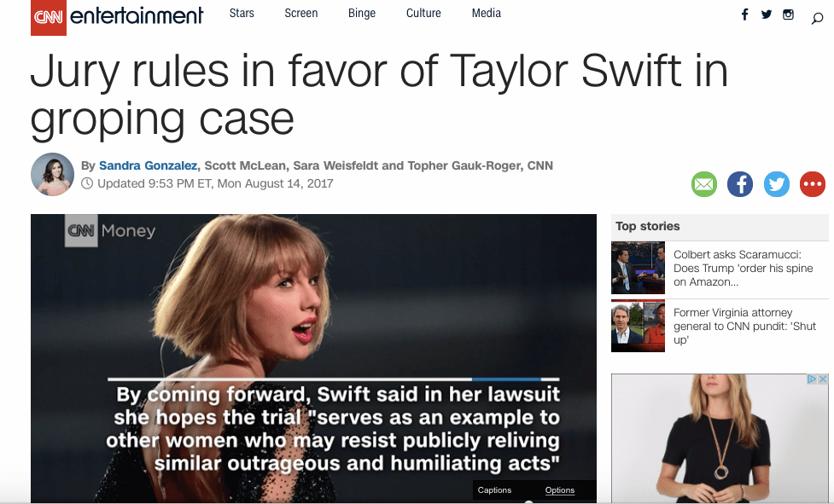Close the sidebar ad with X
Image resolution: width=834 pixels, height=504 pixels.
823,379
